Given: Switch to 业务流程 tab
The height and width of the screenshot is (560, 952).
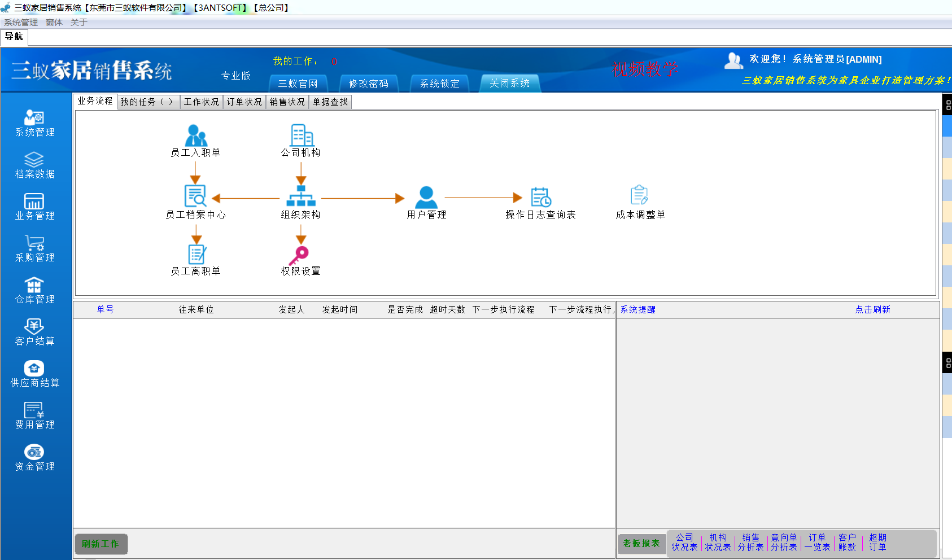Looking at the screenshot, I should pos(95,101).
